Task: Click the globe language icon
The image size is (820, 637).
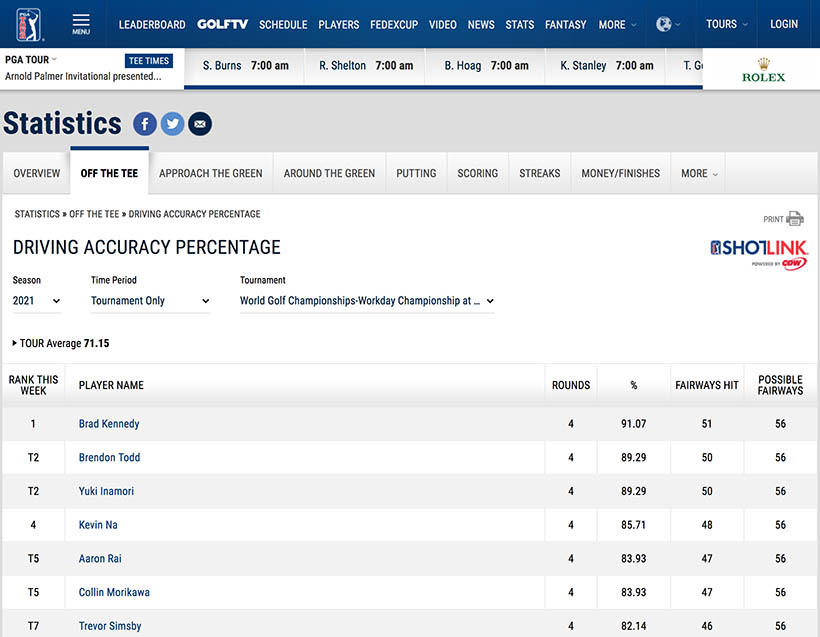Action: tap(664, 24)
